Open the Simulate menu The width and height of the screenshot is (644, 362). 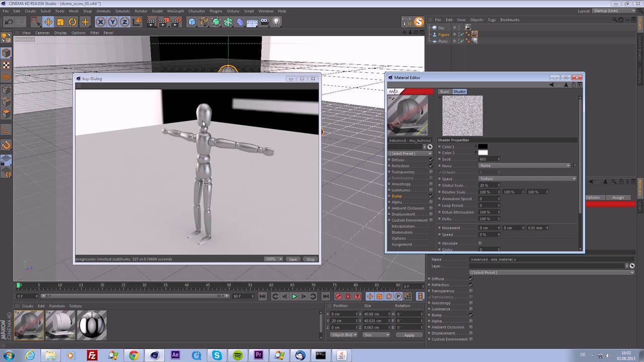pos(123,11)
